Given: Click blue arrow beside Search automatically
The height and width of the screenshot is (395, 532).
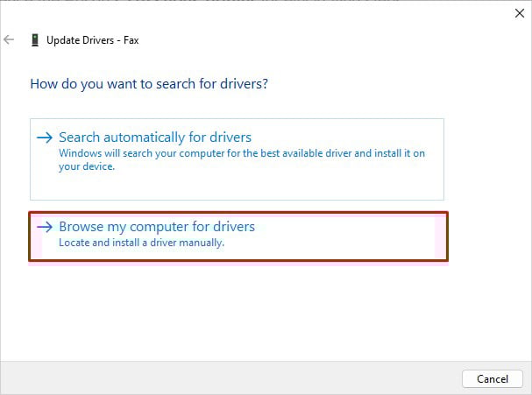Looking at the screenshot, I should [45, 138].
